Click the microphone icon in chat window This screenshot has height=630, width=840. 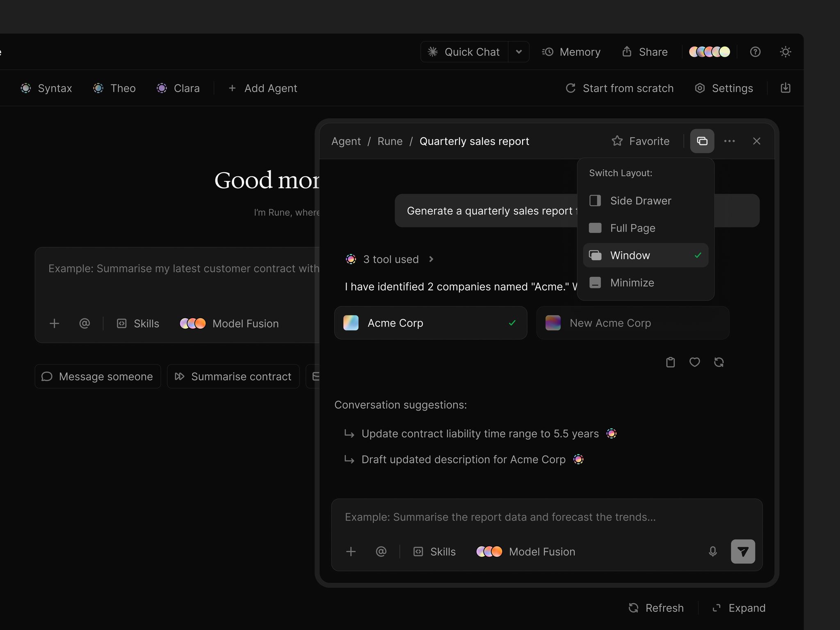coord(713,552)
